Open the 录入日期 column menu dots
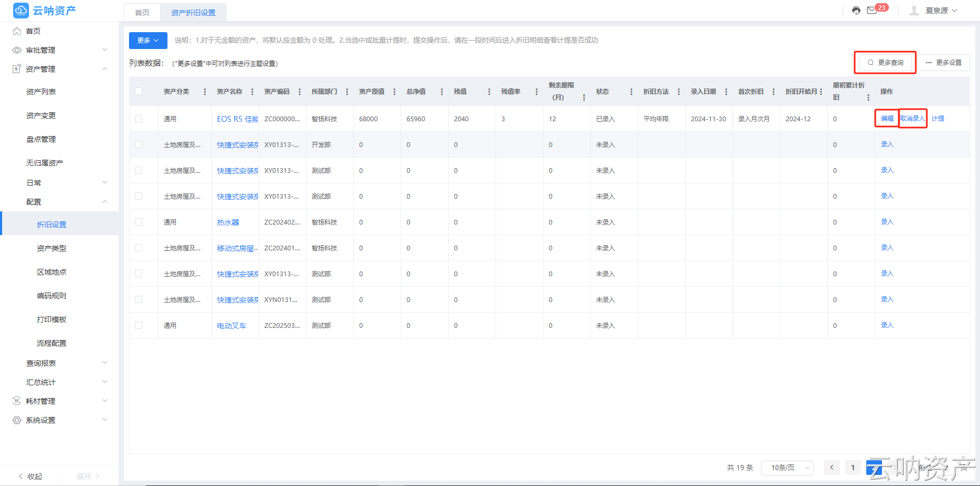Image resolution: width=980 pixels, height=486 pixels. click(x=726, y=92)
